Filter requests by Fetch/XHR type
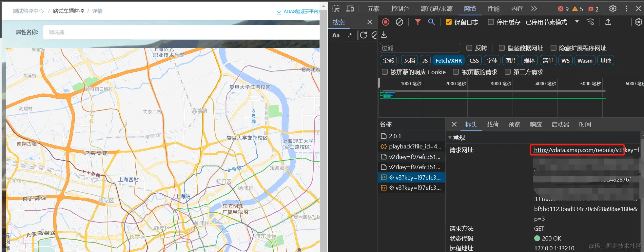 click(x=449, y=60)
